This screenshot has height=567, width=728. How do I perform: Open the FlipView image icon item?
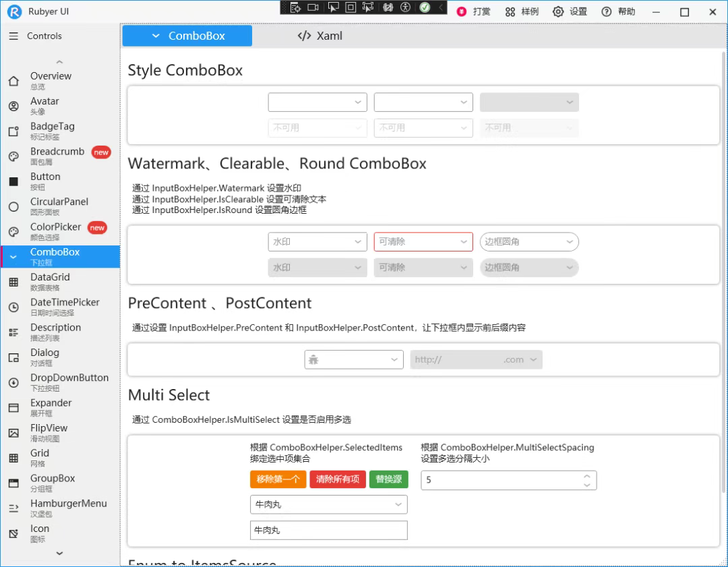pos(13,433)
